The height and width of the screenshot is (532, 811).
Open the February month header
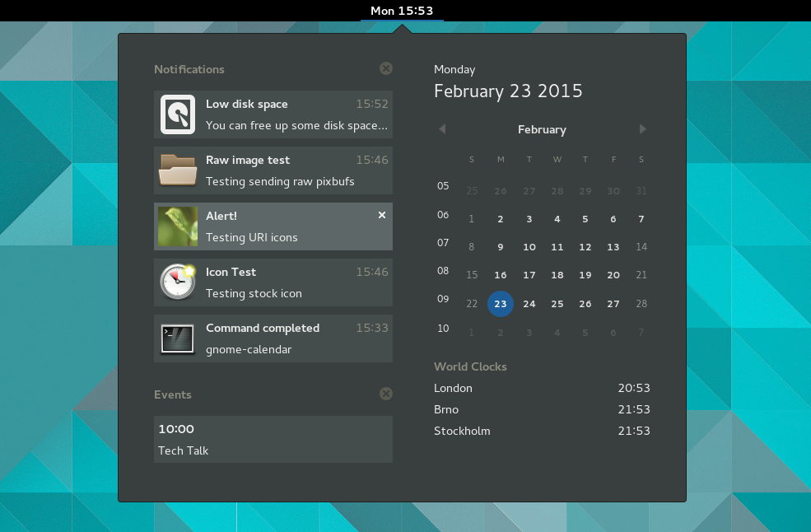pyautogui.click(x=542, y=129)
